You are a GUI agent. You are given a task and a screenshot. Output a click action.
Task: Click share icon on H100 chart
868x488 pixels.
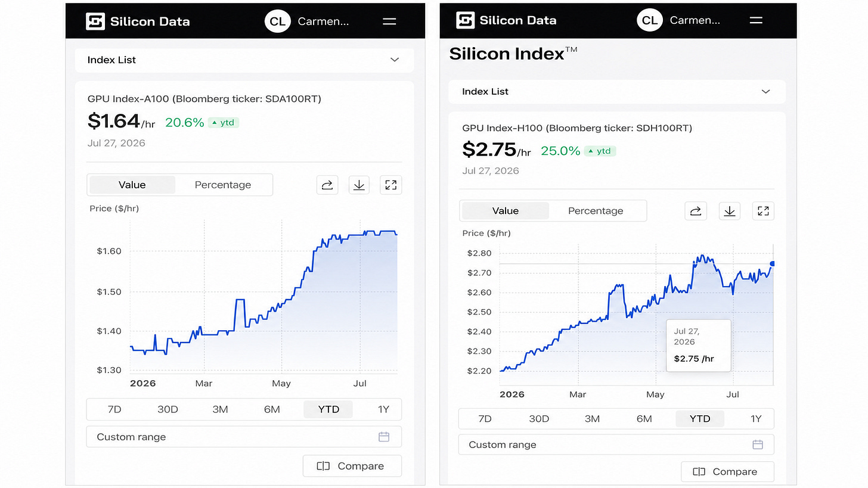[x=696, y=210]
